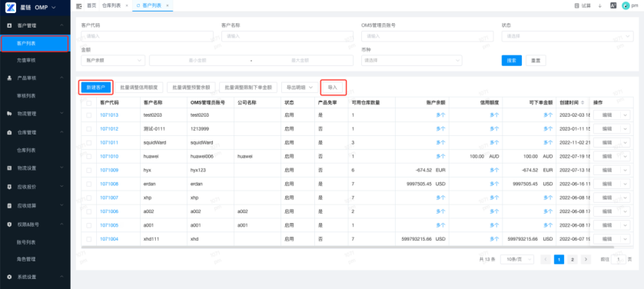Open the 编辑 dropdown arrow for row 1071013
The image size is (644, 289).
coord(625,115)
